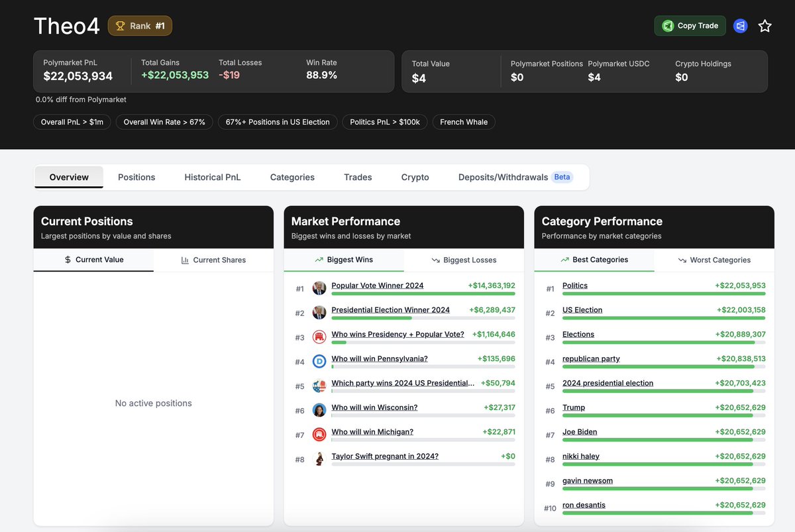Open the republican party category
The width and height of the screenshot is (795, 532).
[591, 359]
